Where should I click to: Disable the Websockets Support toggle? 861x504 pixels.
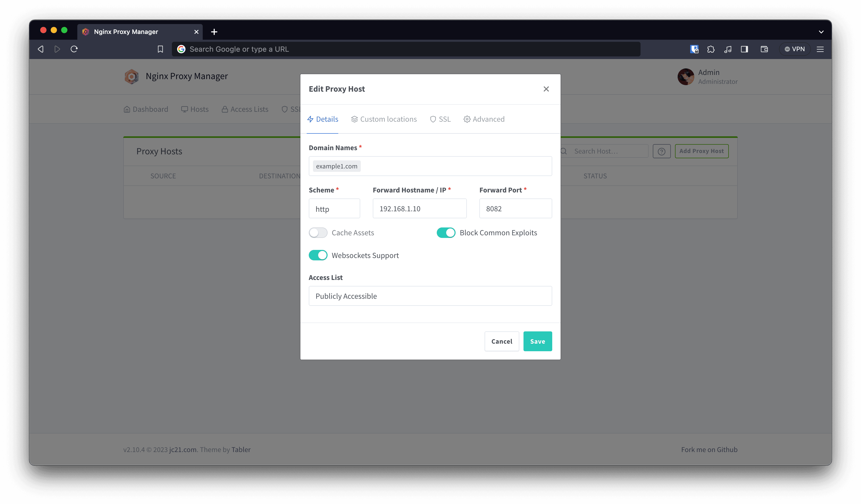click(318, 255)
